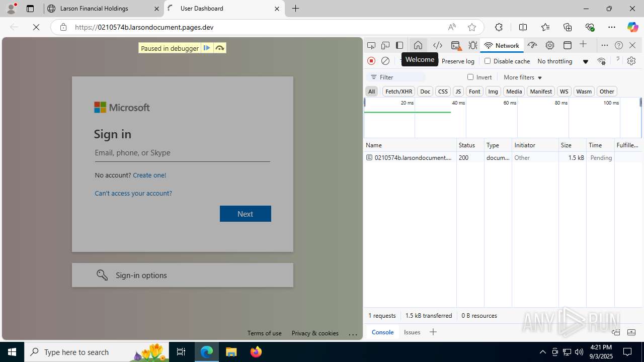Select the Font filter chip
644x362 pixels.
point(474,92)
